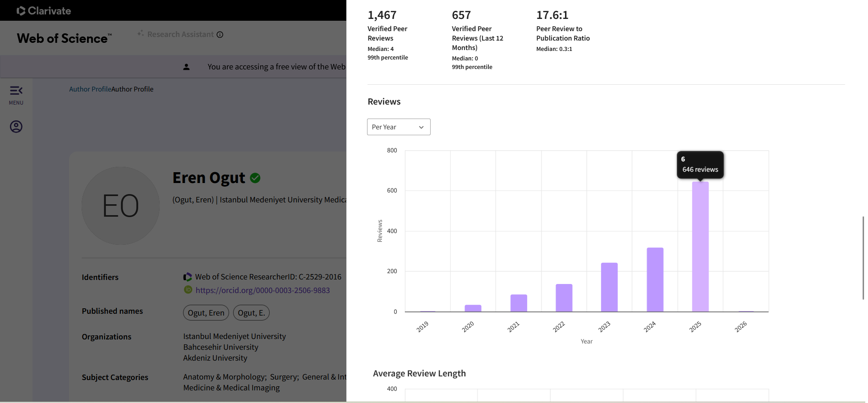Click the ORCID green icon

188,290
